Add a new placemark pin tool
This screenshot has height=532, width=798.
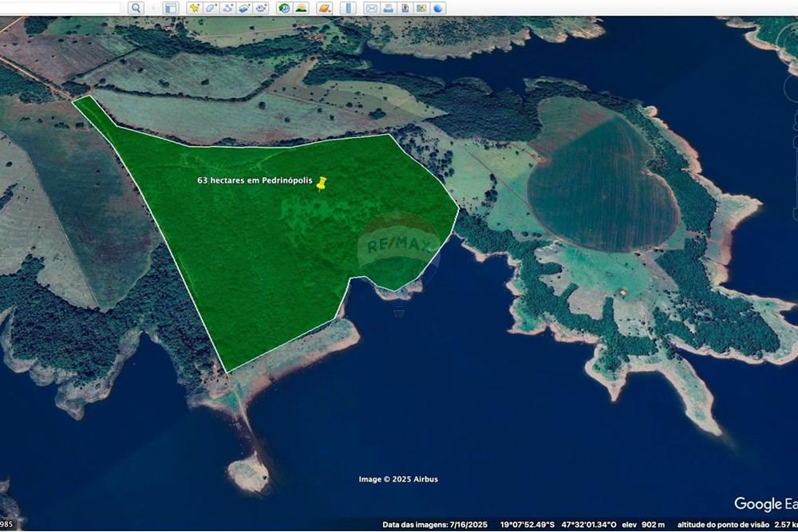(194, 8)
